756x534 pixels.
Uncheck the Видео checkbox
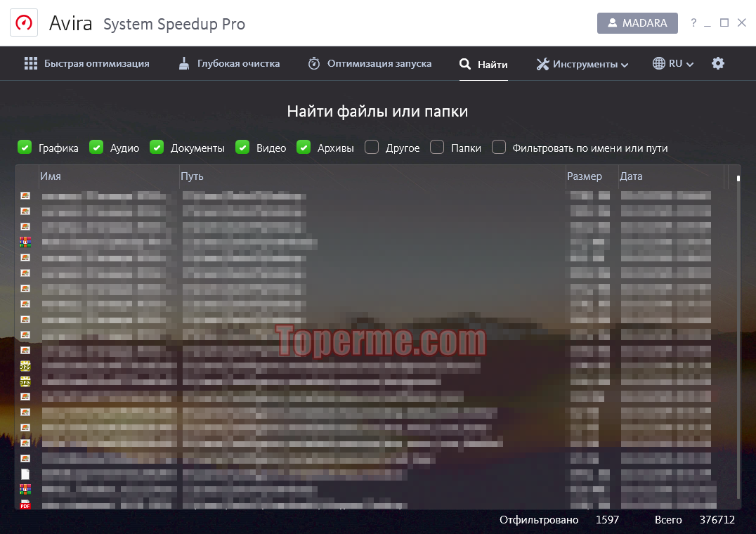tap(242, 147)
